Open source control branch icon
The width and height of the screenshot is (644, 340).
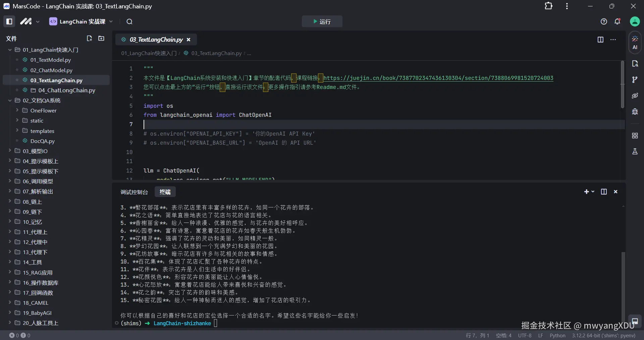[635, 80]
